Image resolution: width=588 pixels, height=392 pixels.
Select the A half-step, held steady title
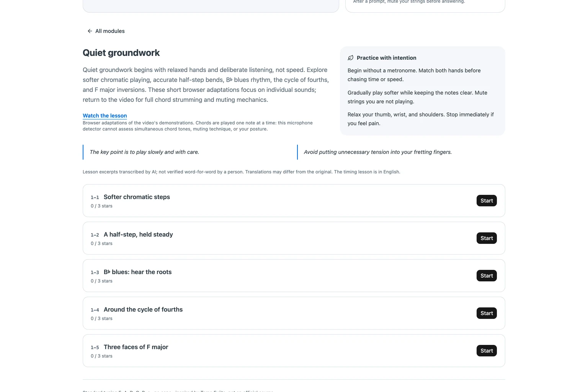pos(138,234)
